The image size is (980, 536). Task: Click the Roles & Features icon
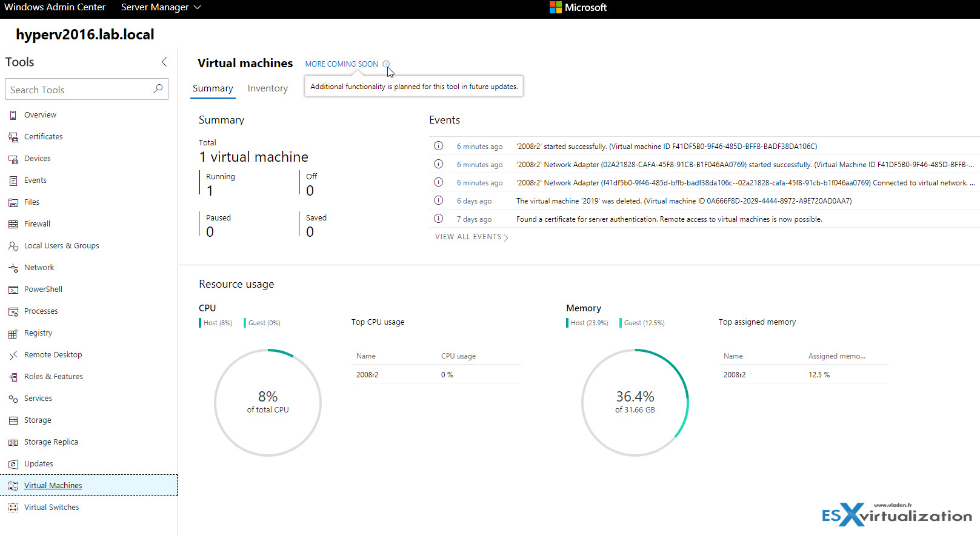(x=13, y=377)
